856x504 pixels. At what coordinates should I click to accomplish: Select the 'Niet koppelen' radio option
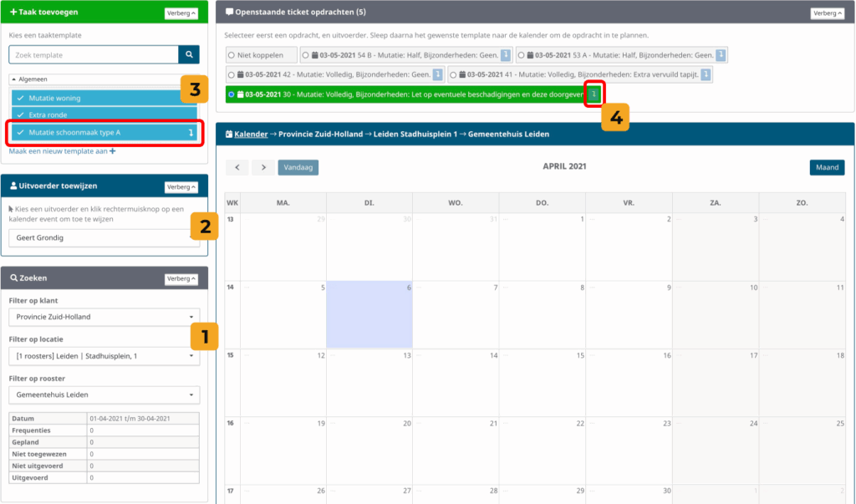pos(232,55)
